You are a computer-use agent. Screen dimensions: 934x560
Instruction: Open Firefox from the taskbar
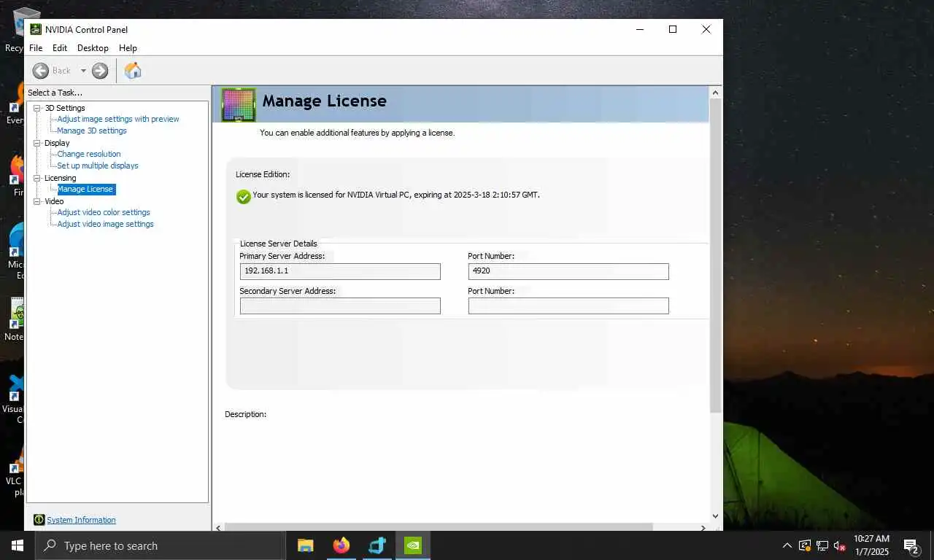(x=341, y=545)
